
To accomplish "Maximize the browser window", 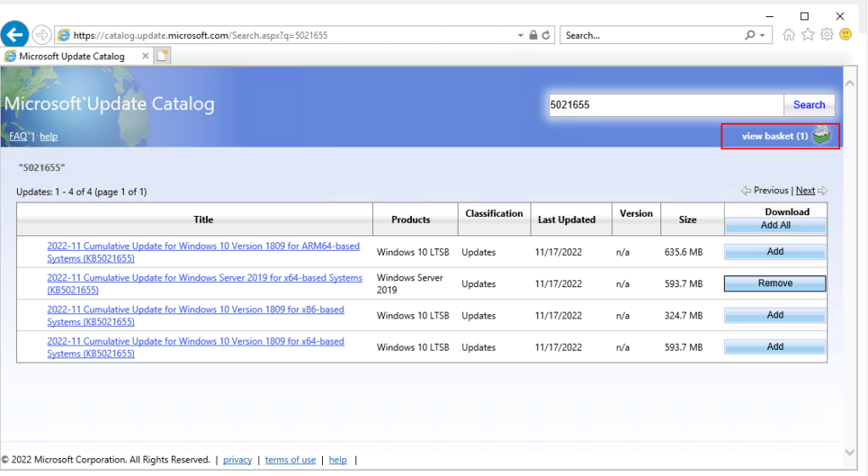I will [x=804, y=16].
